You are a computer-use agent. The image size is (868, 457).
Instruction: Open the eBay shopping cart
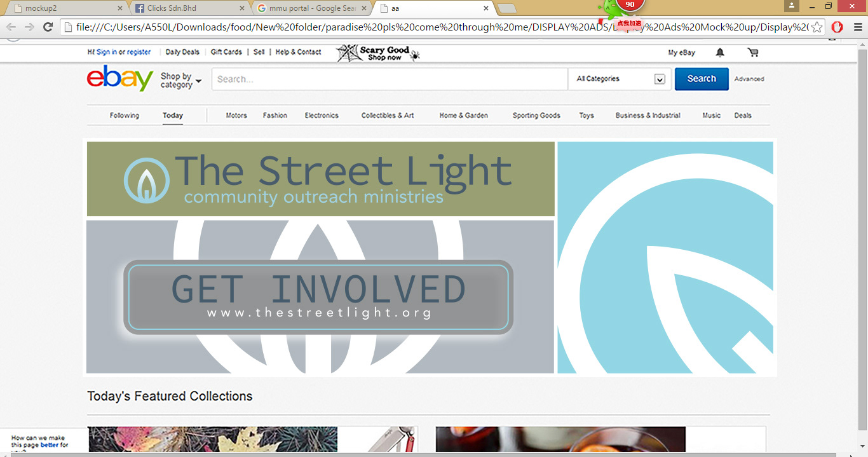753,53
